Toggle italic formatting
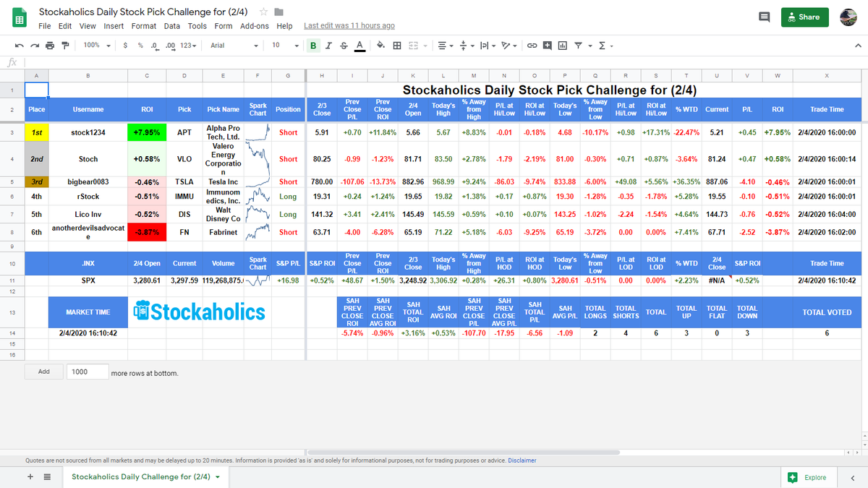Screen dimensions: 868x488 pyautogui.click(x=328, y=46)
